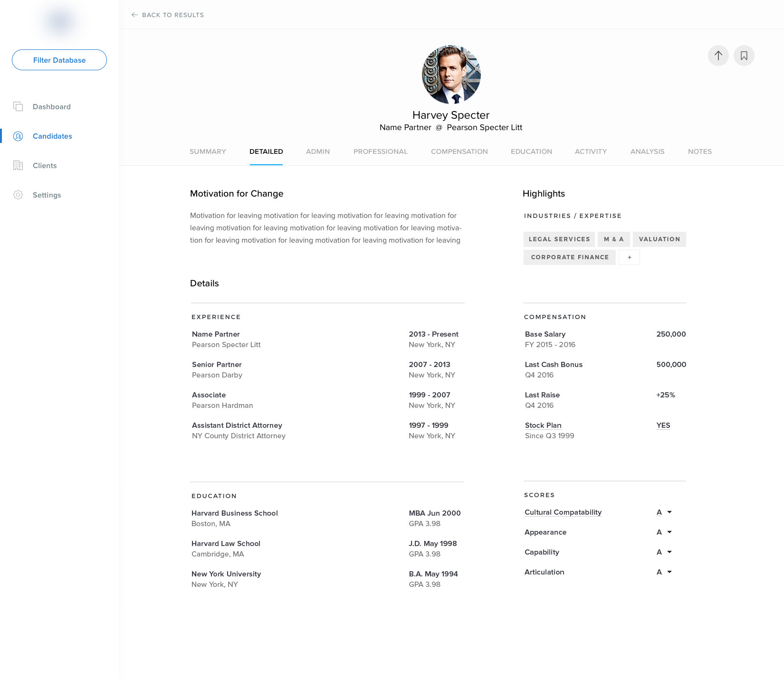Open the Activity tab
This screenshot has width=784, height=679.
tap(591, 151)
